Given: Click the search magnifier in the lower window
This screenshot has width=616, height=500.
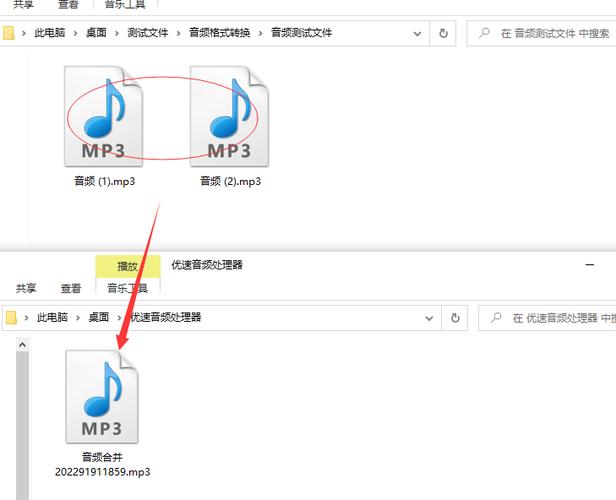Looking at the screenshot, I should 496,317.
